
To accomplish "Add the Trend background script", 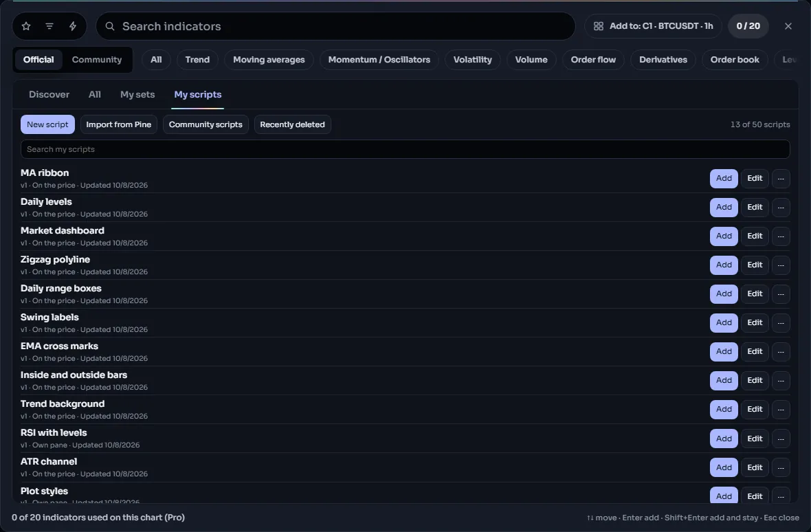I will (724, 410).
